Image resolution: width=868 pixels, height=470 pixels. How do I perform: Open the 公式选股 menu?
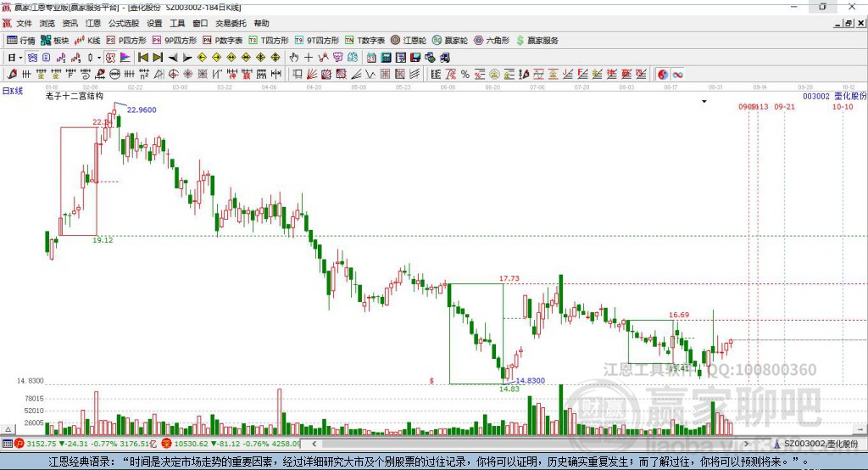(124, 23)
